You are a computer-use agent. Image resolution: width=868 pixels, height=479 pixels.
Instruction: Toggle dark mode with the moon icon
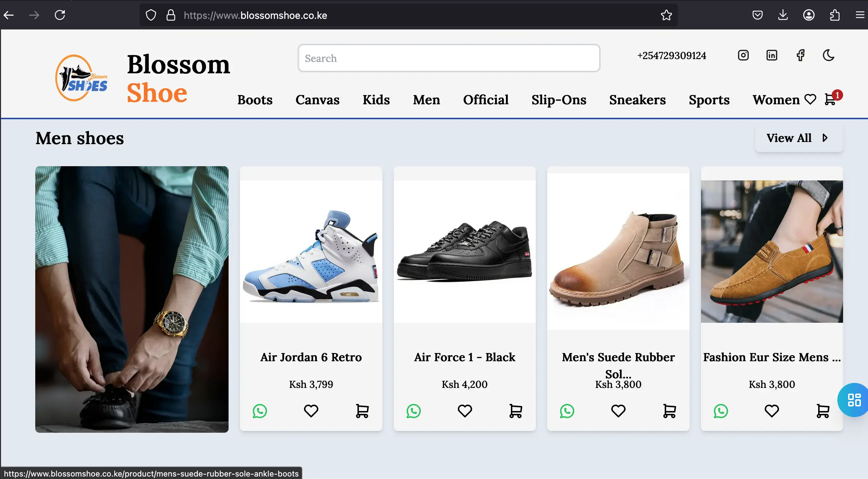tap(828, 55)
